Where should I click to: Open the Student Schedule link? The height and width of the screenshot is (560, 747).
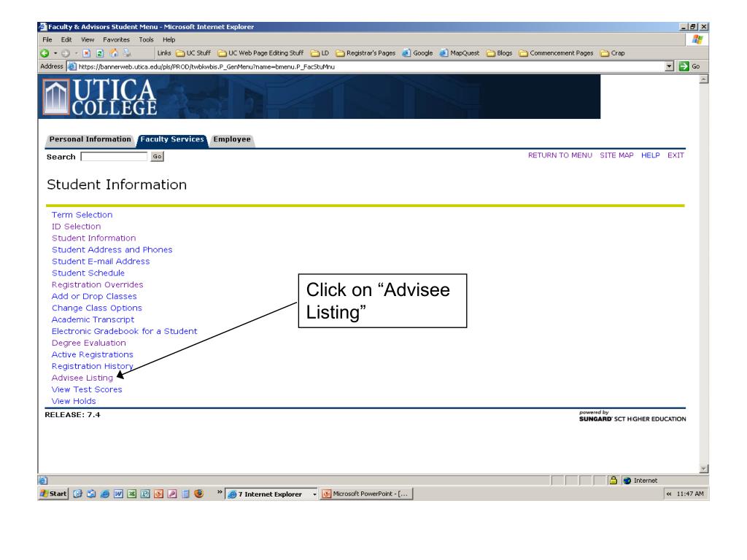(x=88, y=273)
